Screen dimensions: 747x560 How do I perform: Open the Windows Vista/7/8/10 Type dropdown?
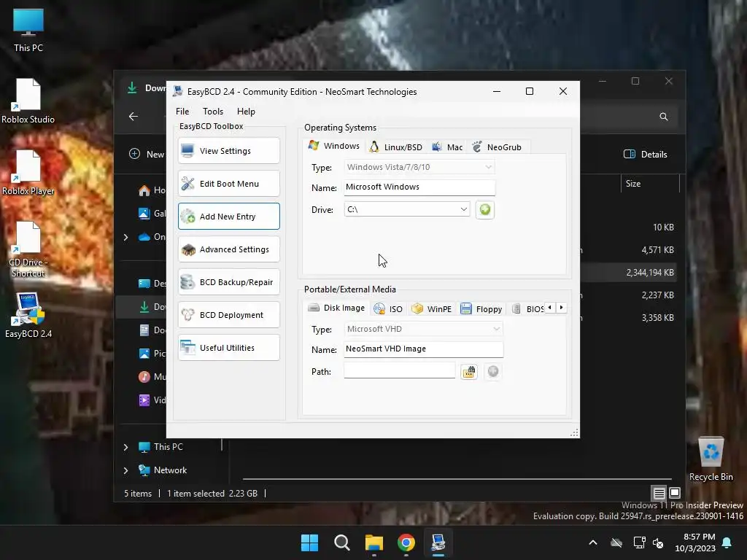(x=419, y=167)
